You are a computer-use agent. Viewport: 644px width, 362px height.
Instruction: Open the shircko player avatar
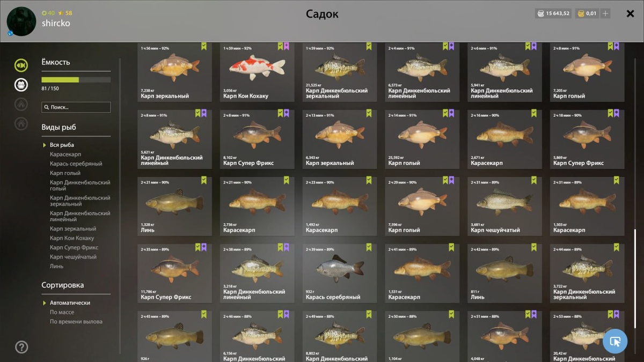[21, 21]
